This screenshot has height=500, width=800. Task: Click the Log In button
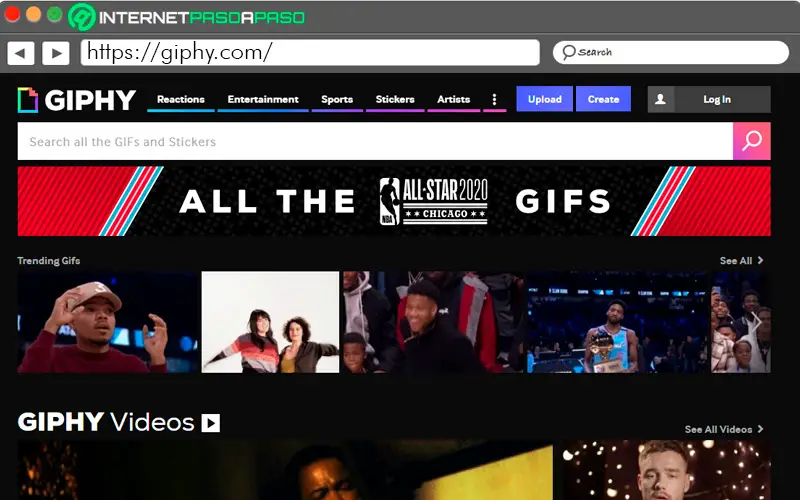[x=717, y=99]
